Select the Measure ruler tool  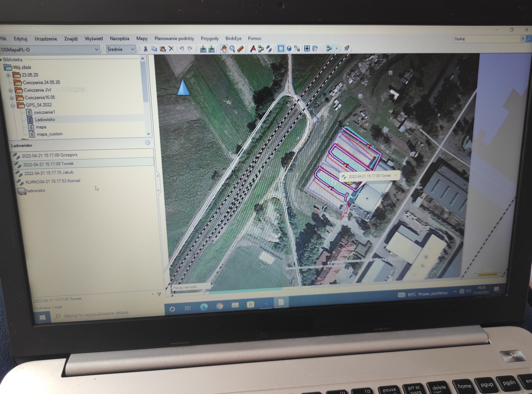coord(240,49)
